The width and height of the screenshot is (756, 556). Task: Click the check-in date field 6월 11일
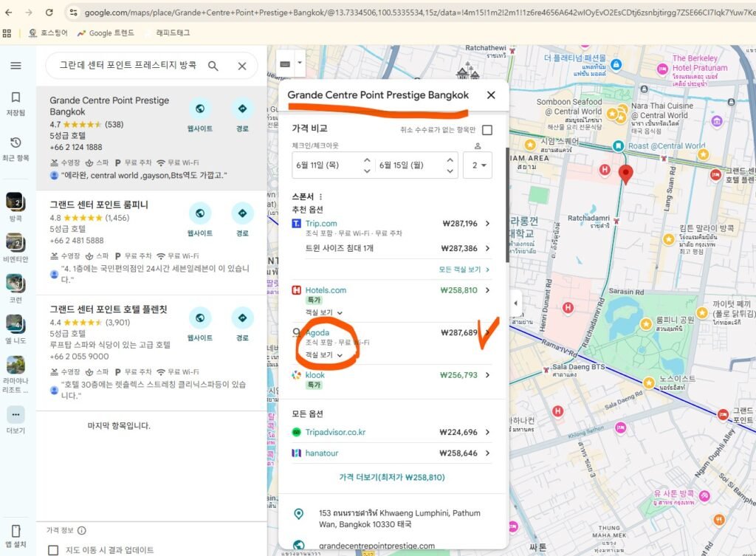(318, 165)
